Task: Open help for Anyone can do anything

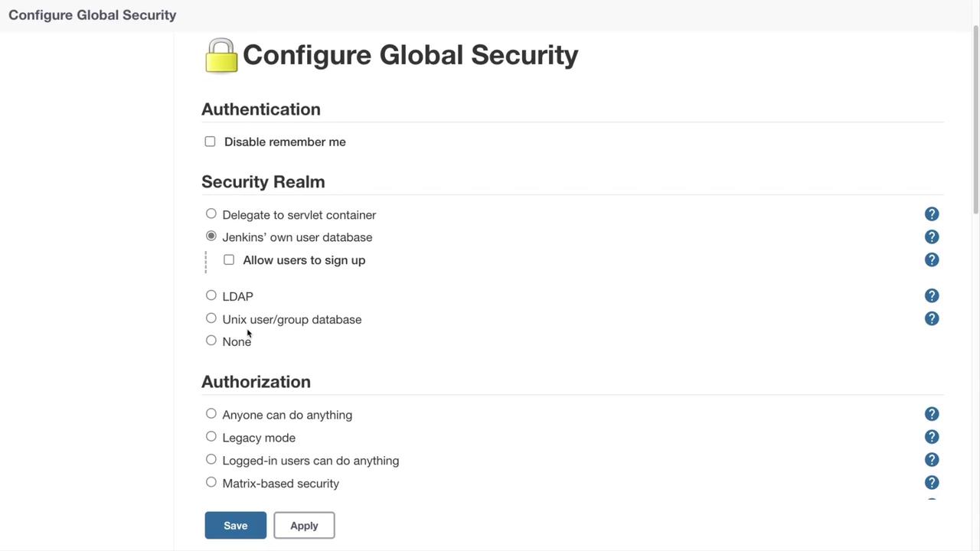Action: (932, 414)
